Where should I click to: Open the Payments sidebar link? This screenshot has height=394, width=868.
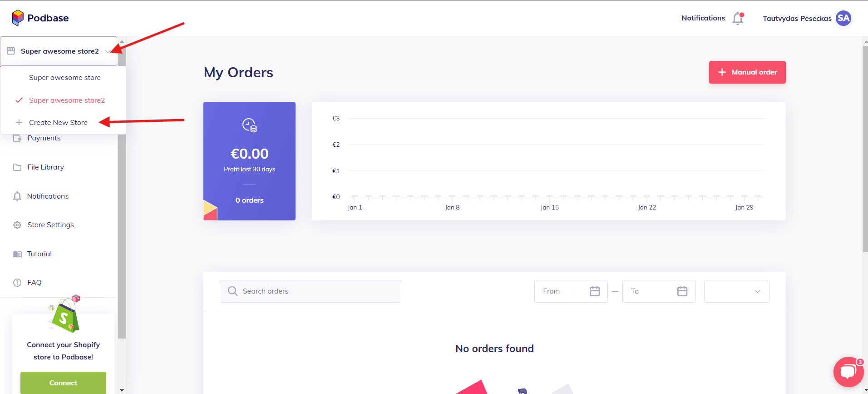pyautogui.click(x=44, y=138)
